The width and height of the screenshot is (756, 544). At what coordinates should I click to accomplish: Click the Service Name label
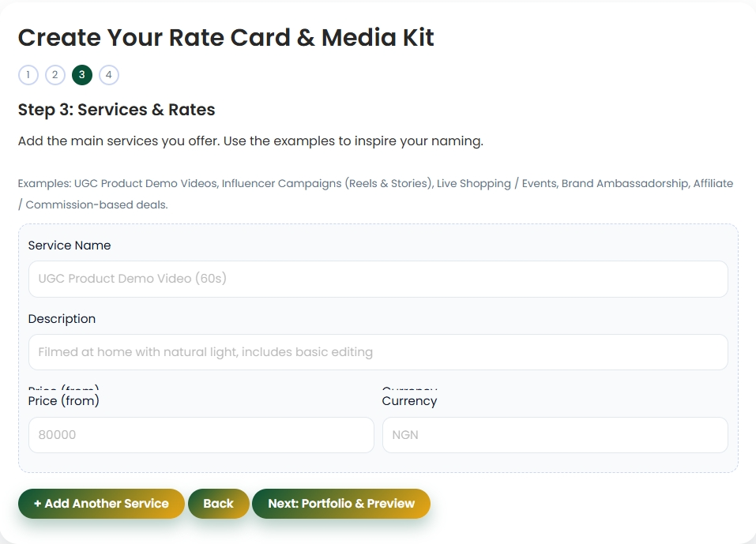[x=70, y=246]
